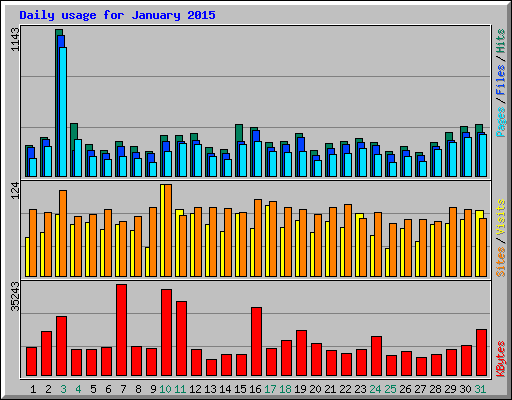Click the orange bar for day 10

point(168,230)
